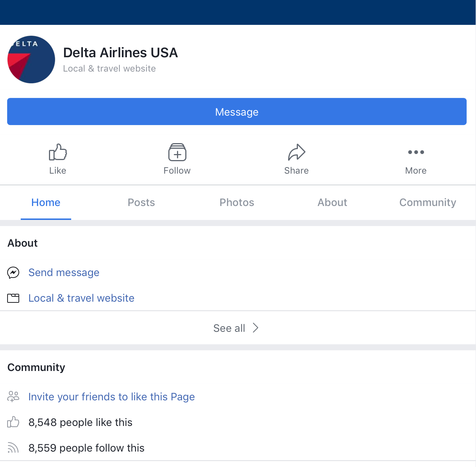Click the follow feed icon beside followers count
The image size is (476, 467).
(x=13, y=447)
